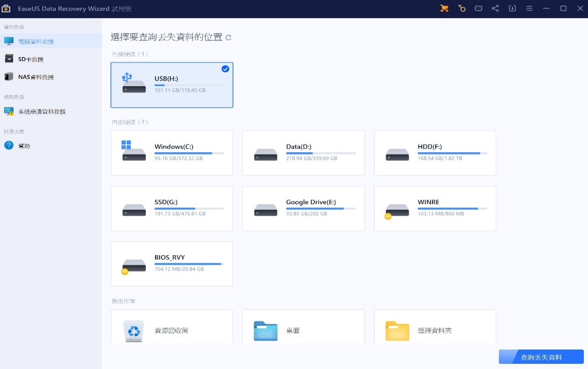Click the import scan session icon
This screenshot has height=369, width=588.
click(512, 8)
